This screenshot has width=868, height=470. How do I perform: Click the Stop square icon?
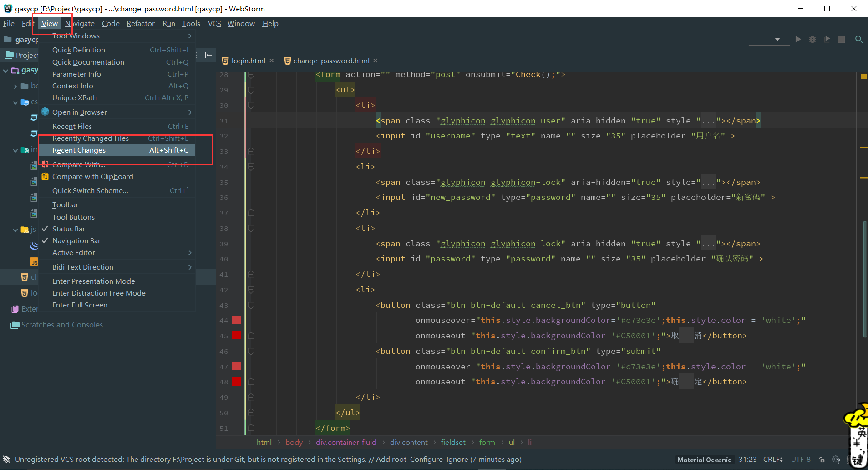point(841,40)
